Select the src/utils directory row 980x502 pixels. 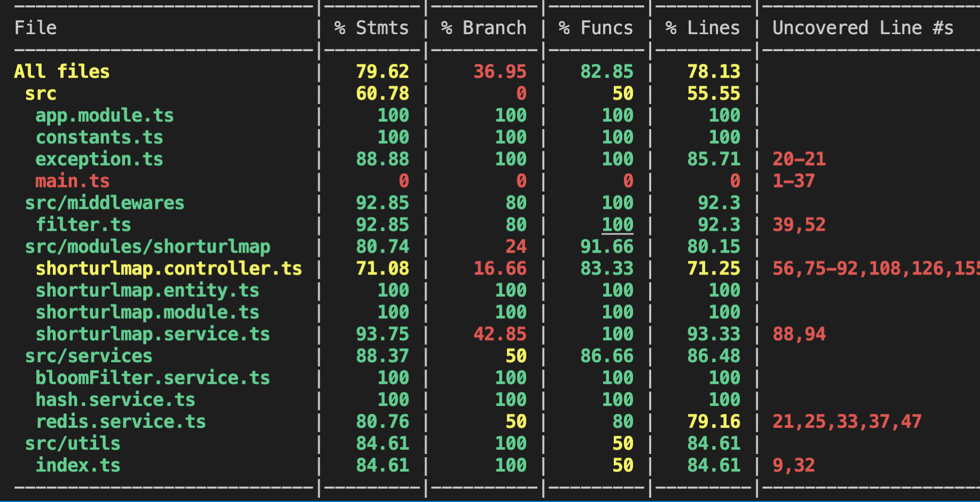73,444
